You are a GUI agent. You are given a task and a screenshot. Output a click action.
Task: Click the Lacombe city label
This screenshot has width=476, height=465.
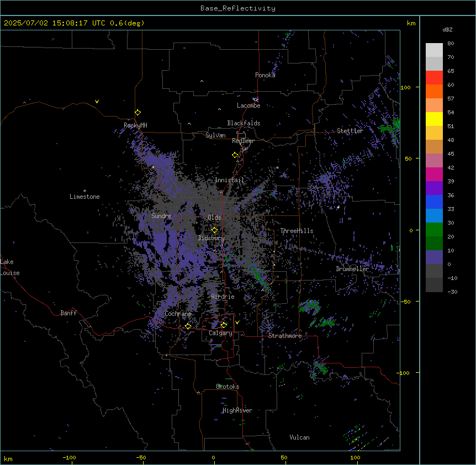(x=248, y=105)
